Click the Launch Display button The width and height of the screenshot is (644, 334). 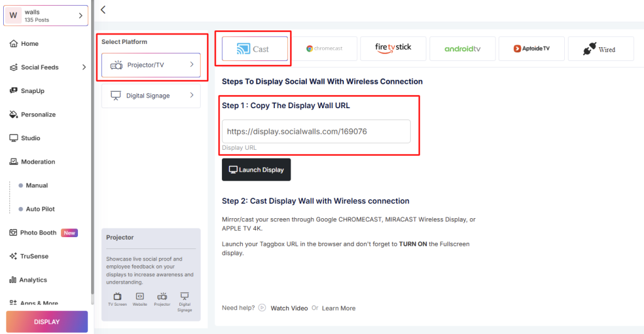coord(257,170)
